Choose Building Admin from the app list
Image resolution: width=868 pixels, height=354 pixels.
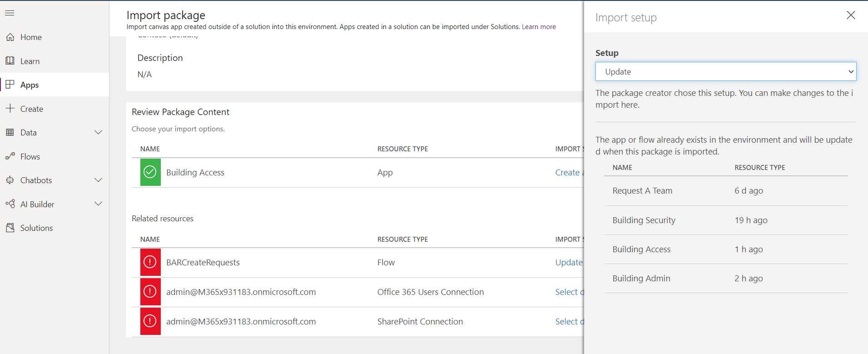tap(641, 279)
